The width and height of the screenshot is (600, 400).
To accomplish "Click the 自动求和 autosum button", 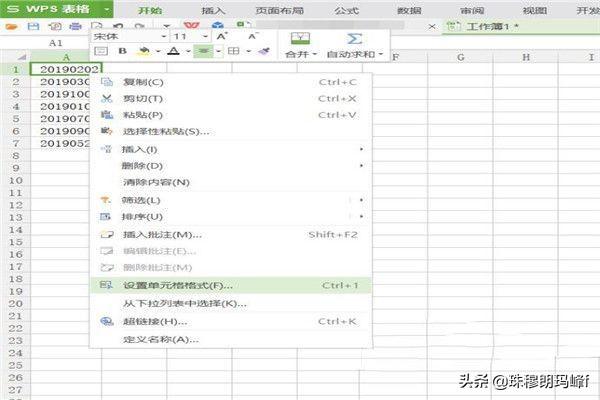I will (x=354, y=46).
